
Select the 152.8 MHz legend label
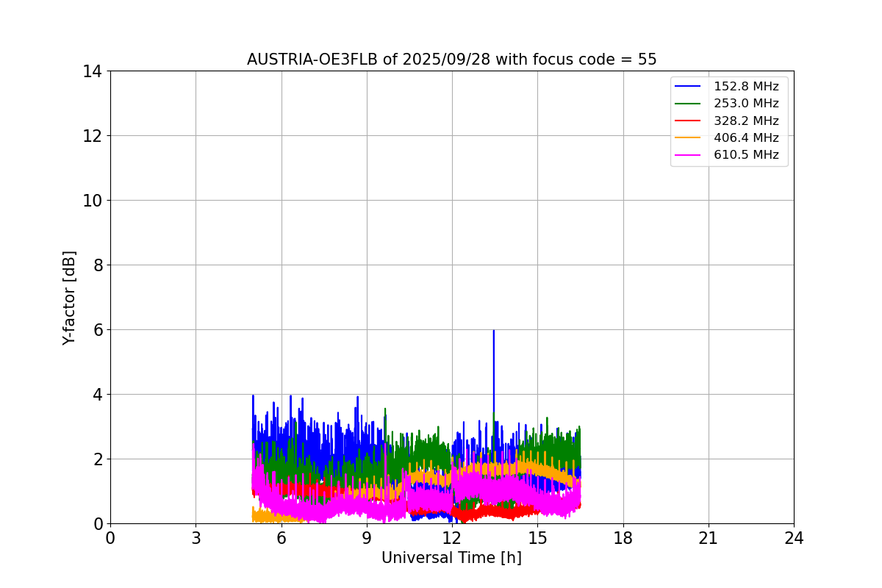pos(746,87)
